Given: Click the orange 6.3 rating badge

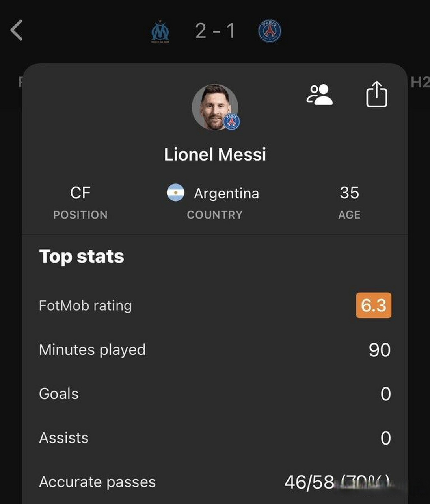Looking at the screenshot, I should click(373, 305).
